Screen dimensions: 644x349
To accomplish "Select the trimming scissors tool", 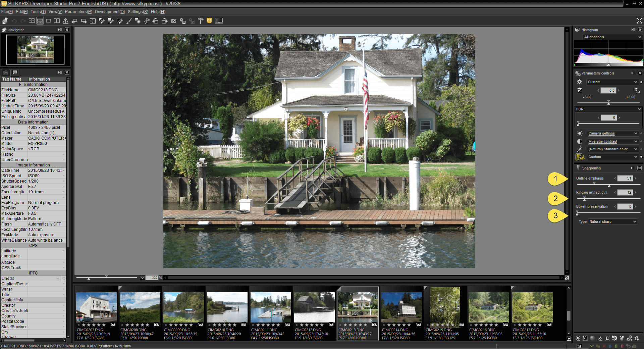I will (x=147, y=21).
